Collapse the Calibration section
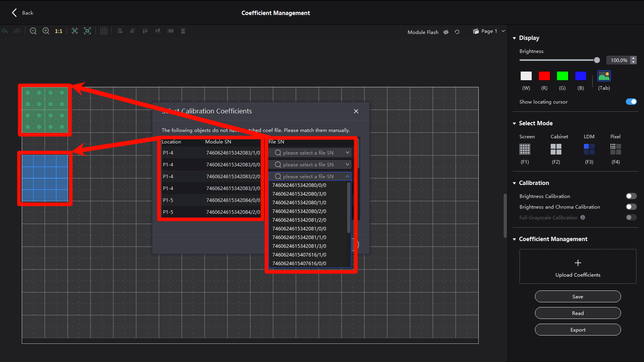 tap(515, 183)
